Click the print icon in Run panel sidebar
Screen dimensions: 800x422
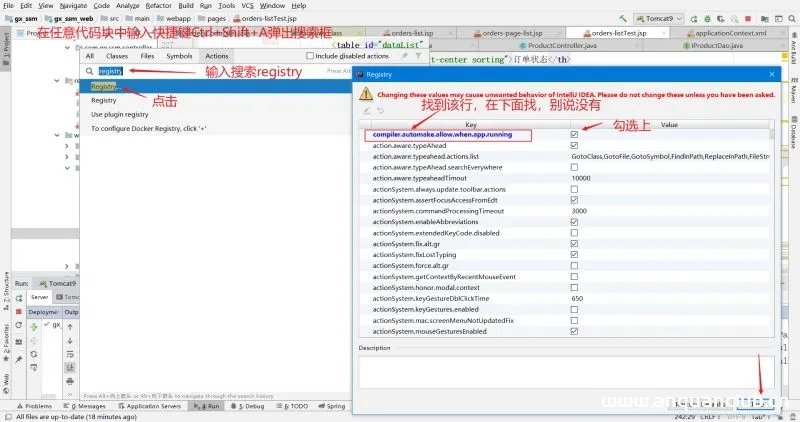(x=70, y=381)
